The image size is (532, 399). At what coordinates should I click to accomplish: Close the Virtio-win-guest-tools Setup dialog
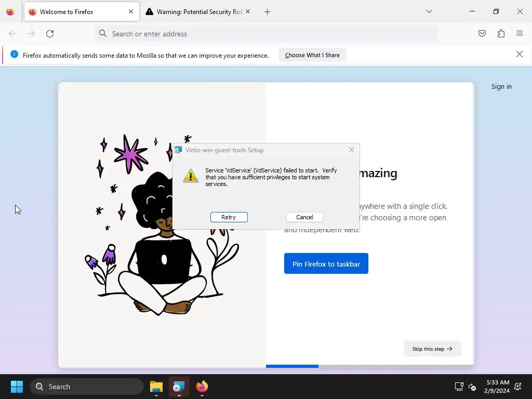(x=352, y=150)
